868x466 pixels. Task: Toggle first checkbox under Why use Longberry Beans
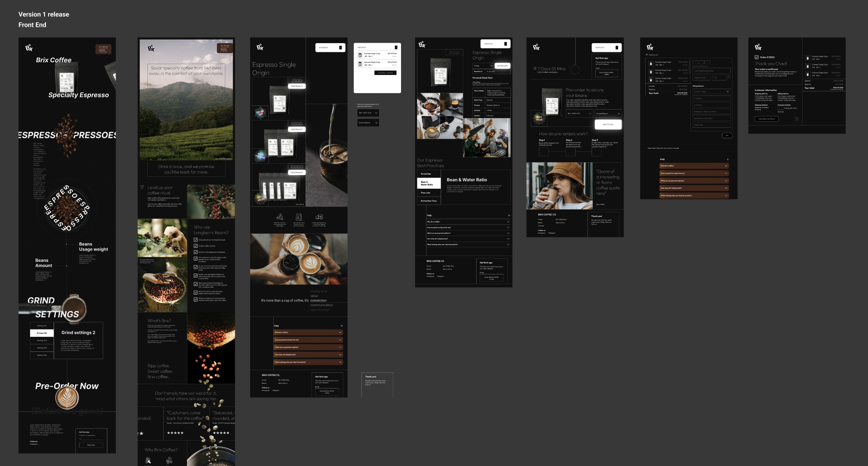196,240
